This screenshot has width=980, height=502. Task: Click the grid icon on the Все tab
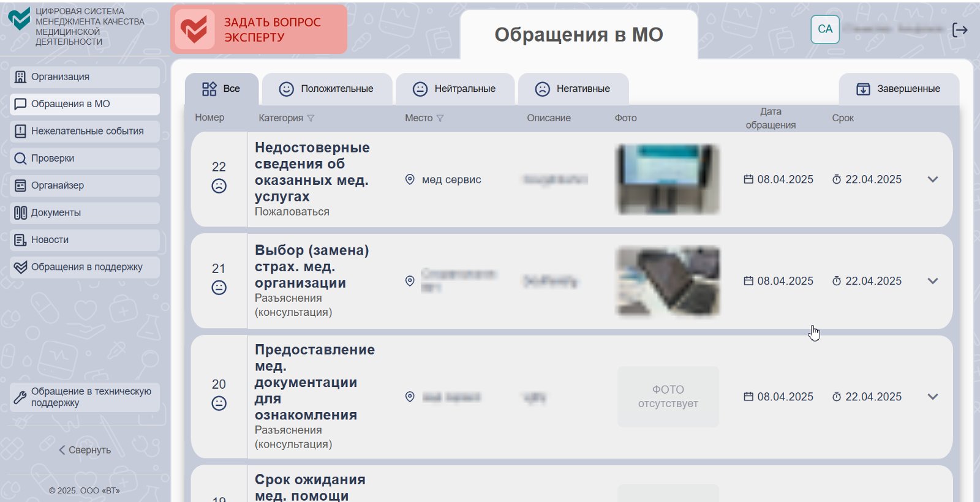(209, 89)
